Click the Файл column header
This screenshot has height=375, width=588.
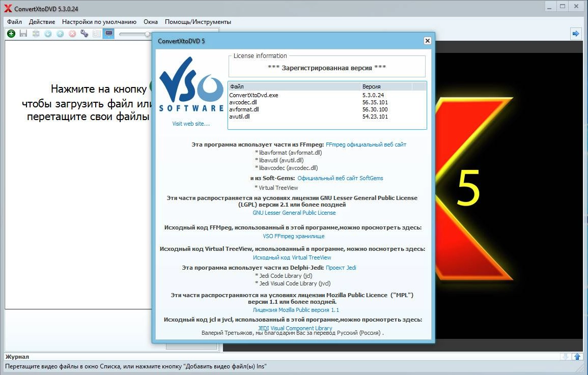tap(294, 86)
